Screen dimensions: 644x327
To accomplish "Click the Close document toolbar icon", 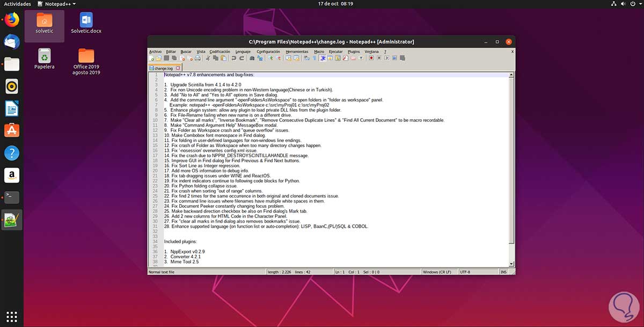I will coord(182,58).
